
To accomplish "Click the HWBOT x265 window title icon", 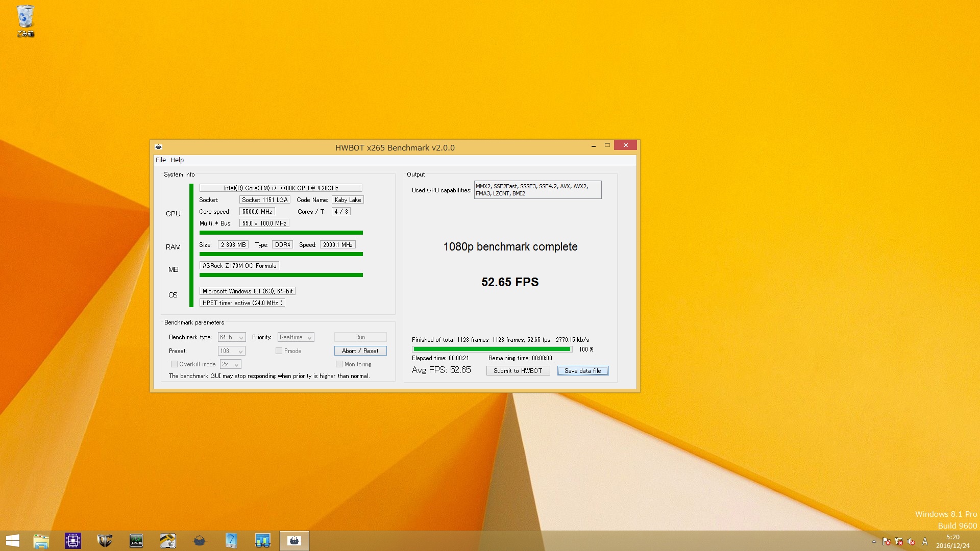I will coord(159,147).
